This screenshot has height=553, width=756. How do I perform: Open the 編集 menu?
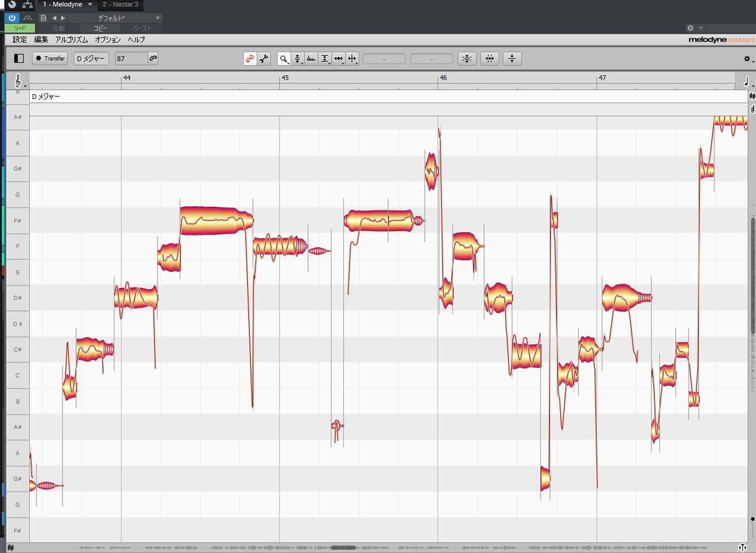click(41, 40)
